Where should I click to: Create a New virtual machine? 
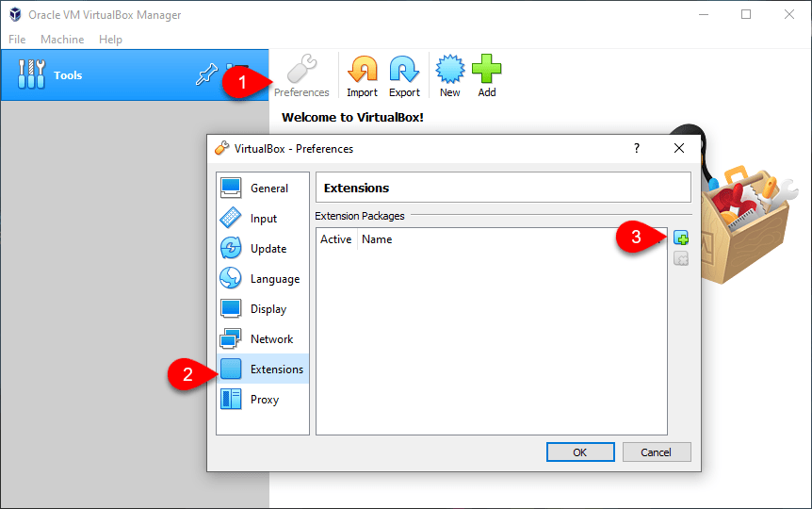pyautogui.click(x=450, y=76)
